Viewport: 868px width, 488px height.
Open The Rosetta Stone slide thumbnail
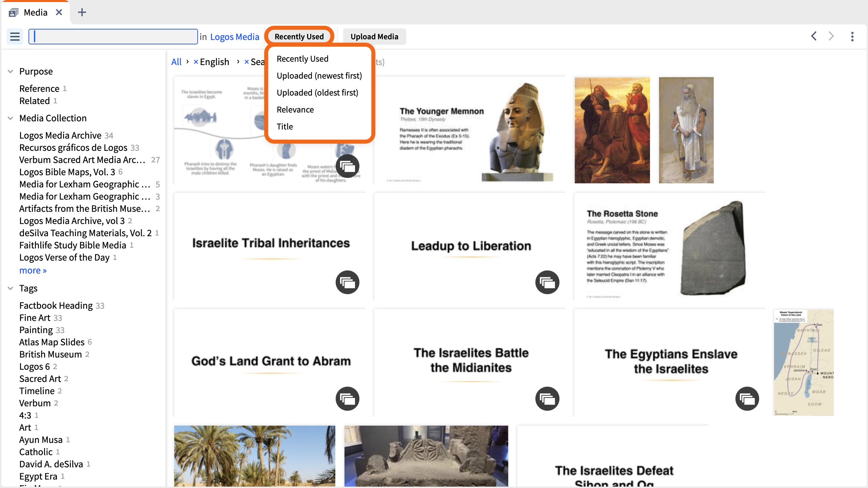click(x=670, y=246)
